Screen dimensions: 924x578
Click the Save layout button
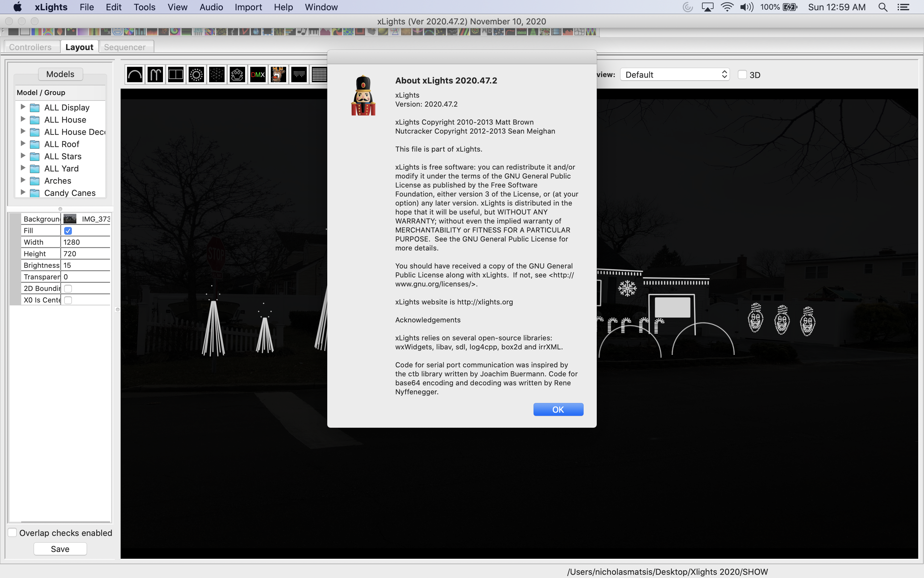click(60, 549)
